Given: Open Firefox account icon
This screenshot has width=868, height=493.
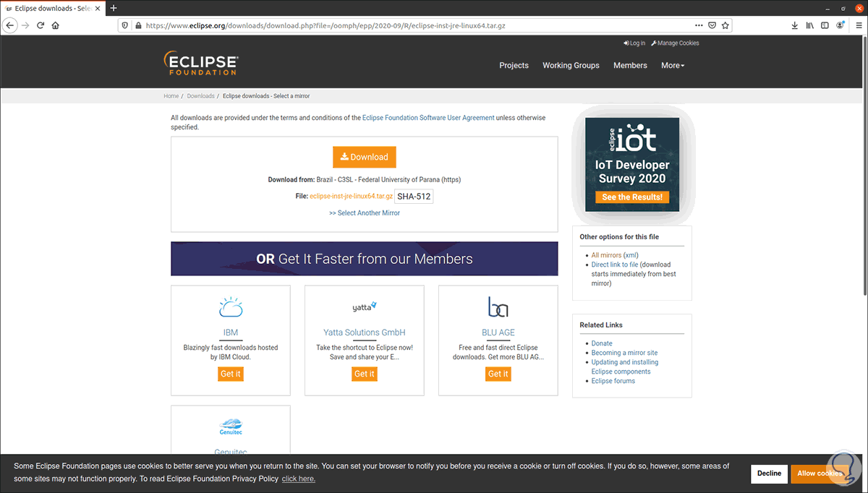Looking at the screenshot, I should coord(840,25).
